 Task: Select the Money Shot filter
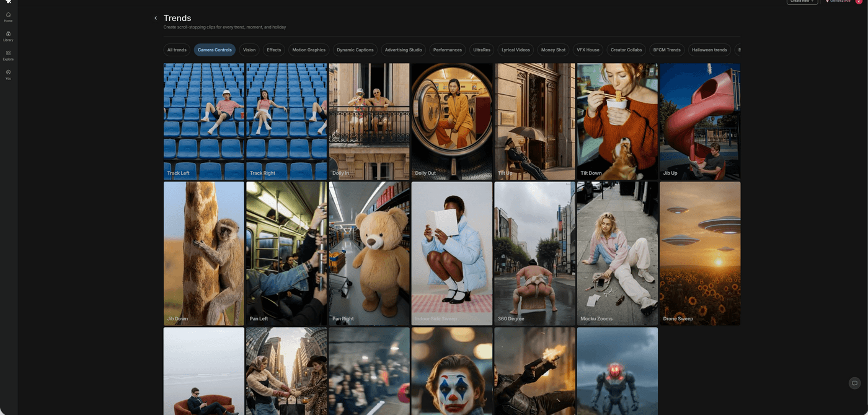tap(553, 50)
